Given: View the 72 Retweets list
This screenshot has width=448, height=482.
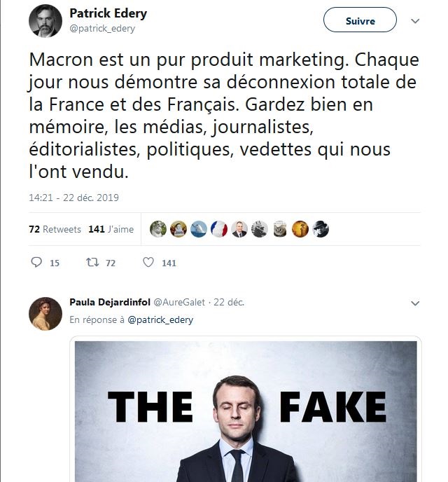Looking at the screenshot, I should pyautogui.click(x=55, y=229).
